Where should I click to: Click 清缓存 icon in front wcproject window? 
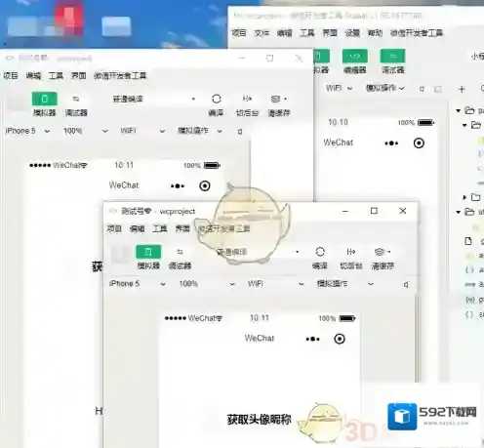(x=382, y=252)
